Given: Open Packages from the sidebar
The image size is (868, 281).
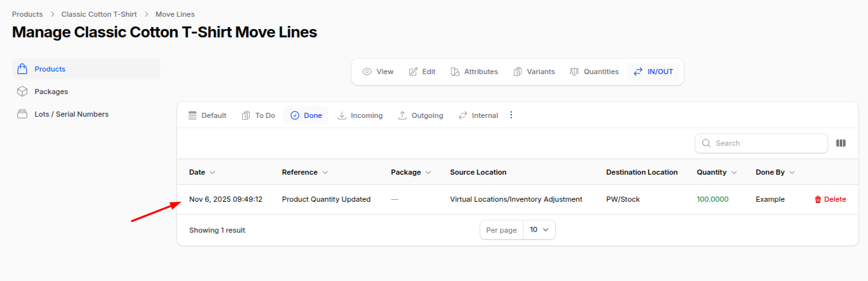Looking at the screenshot, I should (x=51, y=92).
